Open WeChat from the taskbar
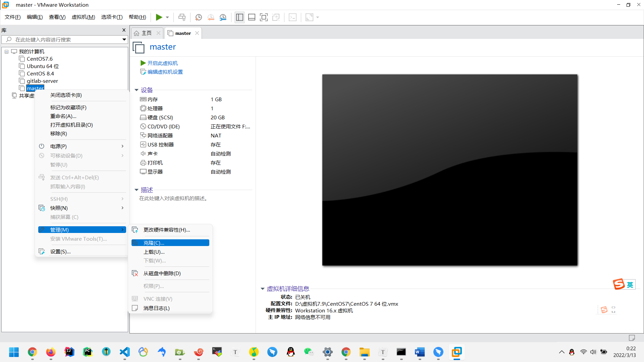Viewport: 644px width, 362px height. point(309,352)
